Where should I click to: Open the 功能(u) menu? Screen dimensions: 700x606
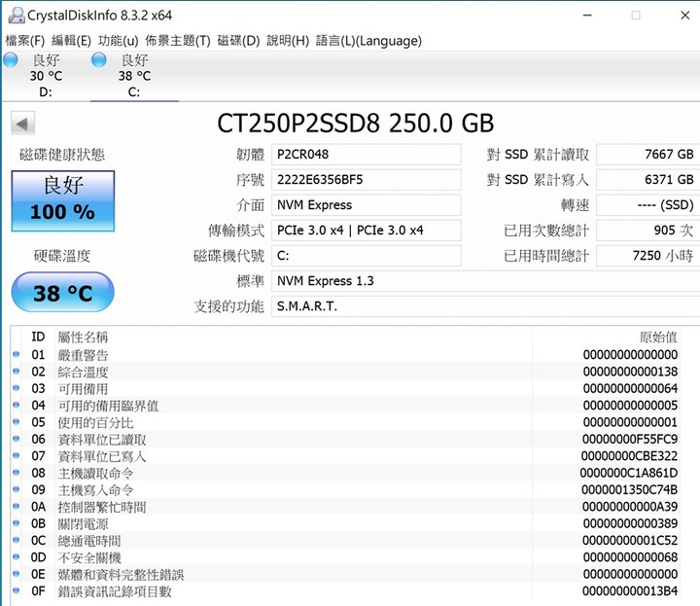point(119,41)
